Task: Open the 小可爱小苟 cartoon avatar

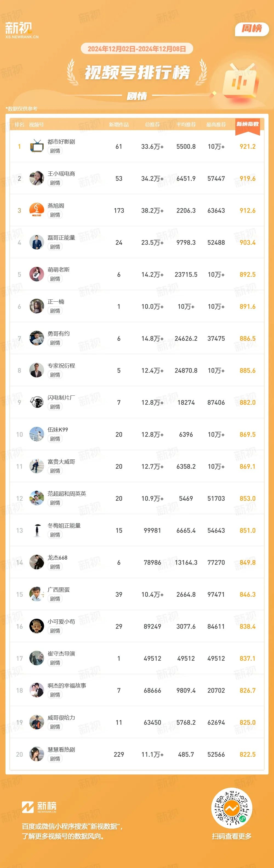Action: point(36,627)
